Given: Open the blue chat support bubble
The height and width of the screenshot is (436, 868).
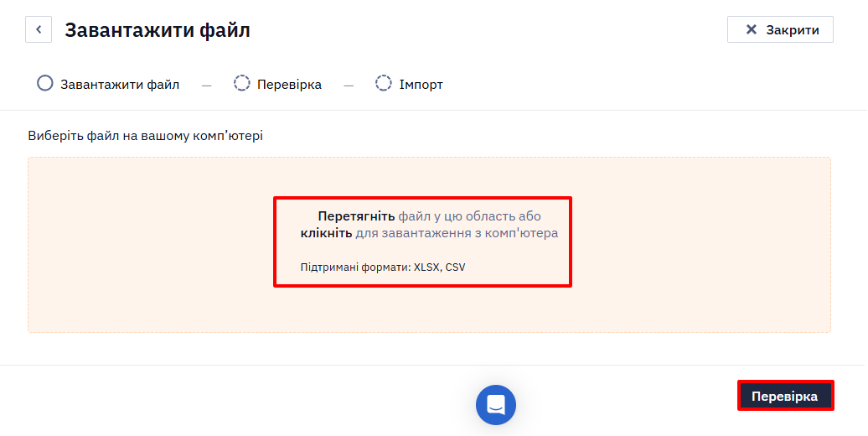Looking at the screenshot, I should [x=496, y=405].
